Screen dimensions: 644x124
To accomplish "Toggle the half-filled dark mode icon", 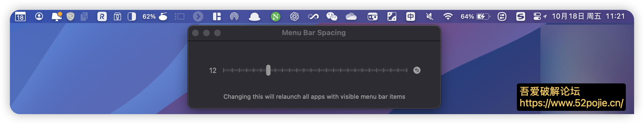I will point(132,17).
